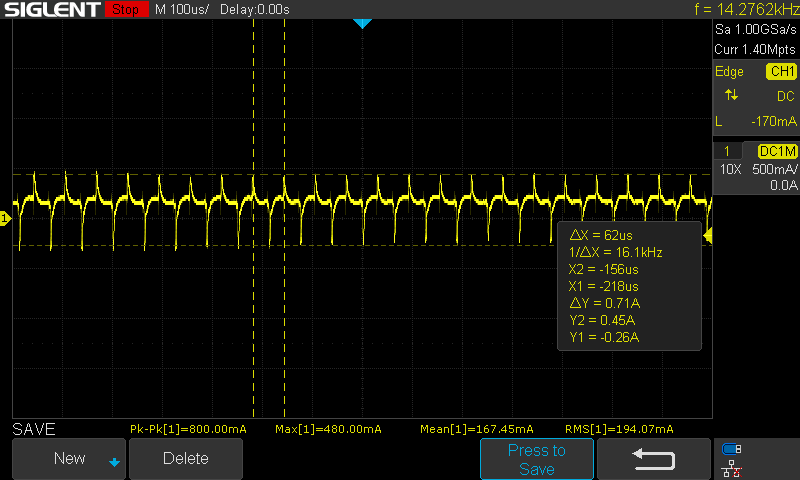Click the DC1M channel coupling badge
Screen dimensions: 800x480
tap(777, 151)
